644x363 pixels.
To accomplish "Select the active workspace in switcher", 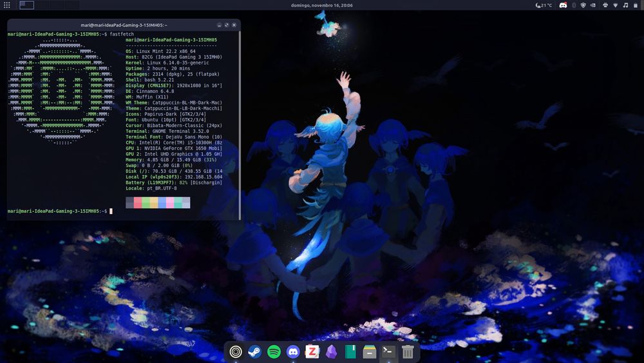I will tap(26, 5).
